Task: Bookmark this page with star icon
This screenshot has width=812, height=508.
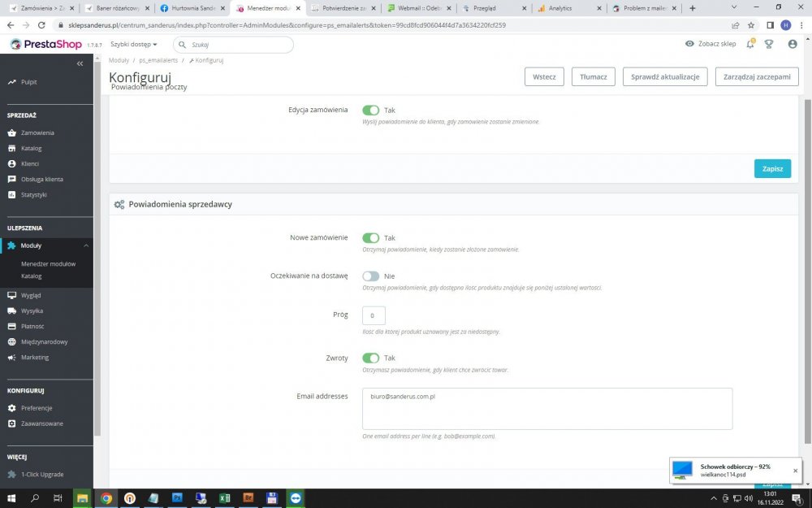Action: point(751,25)
